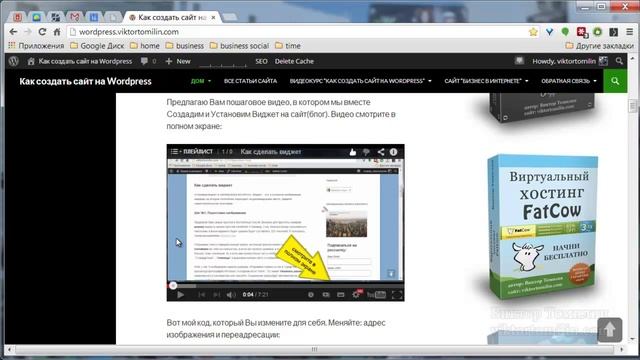Click the horizontal scrollbar at bottom

314,349
